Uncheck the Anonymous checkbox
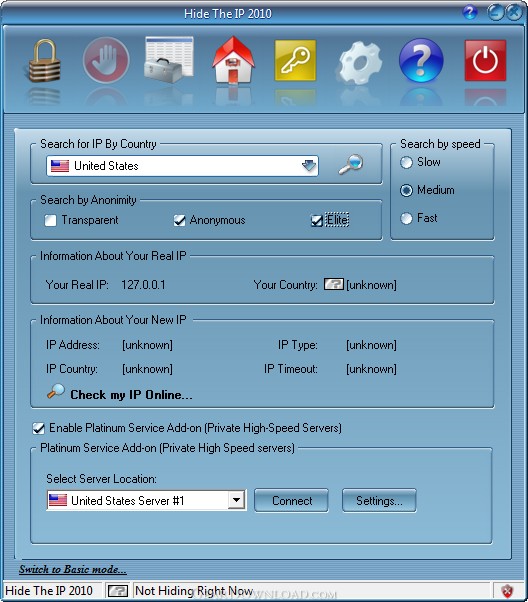Image resolution: width=528 pixels, height=602 pixels. click(x=179, y=220)
